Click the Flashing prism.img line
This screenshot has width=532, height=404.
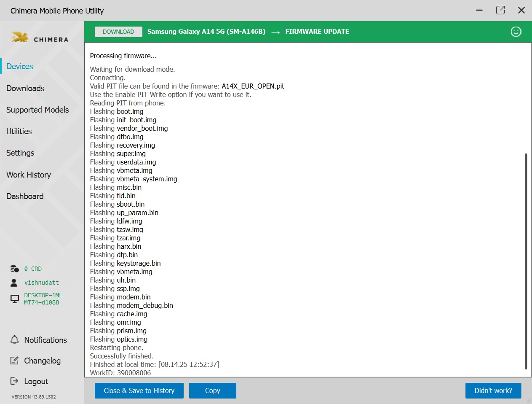[x=118, y=331]
